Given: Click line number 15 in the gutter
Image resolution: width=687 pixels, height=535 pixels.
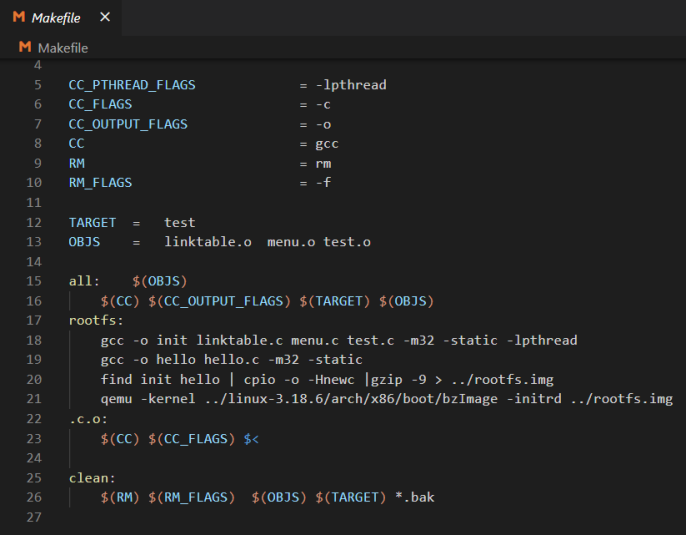Looking at the screenshot, I should coord(35,281).
